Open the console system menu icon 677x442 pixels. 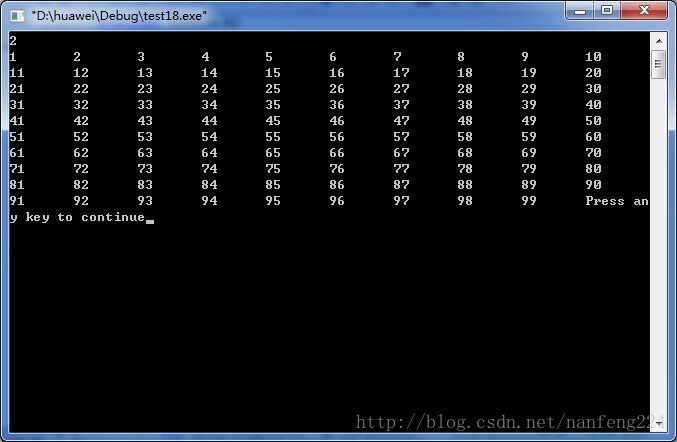pos(17,16)
